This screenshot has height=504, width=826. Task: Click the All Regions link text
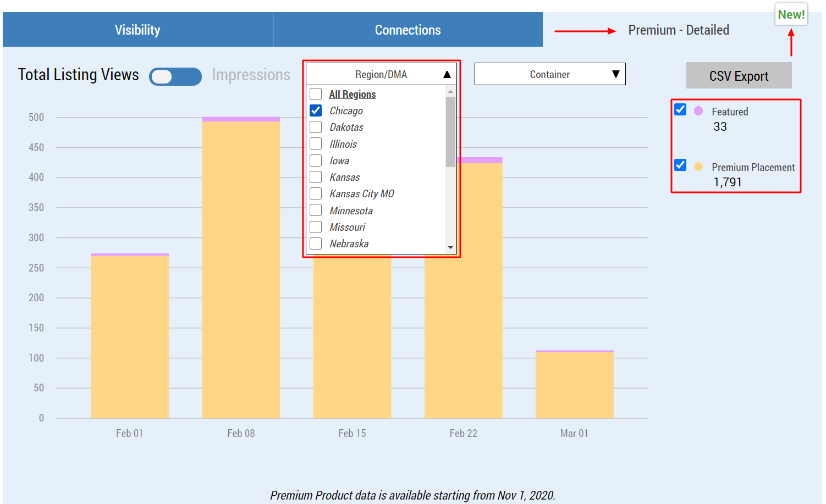(353, 94)
